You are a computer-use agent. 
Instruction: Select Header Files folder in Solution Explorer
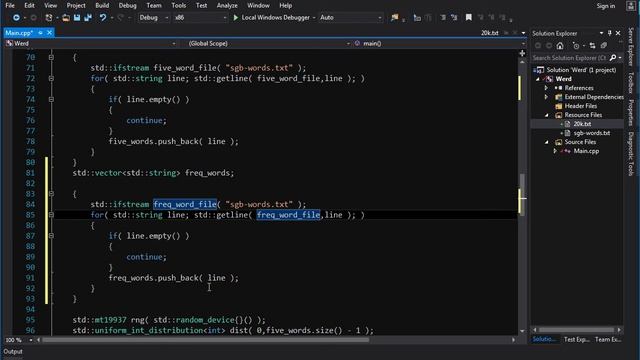[580, 106]
